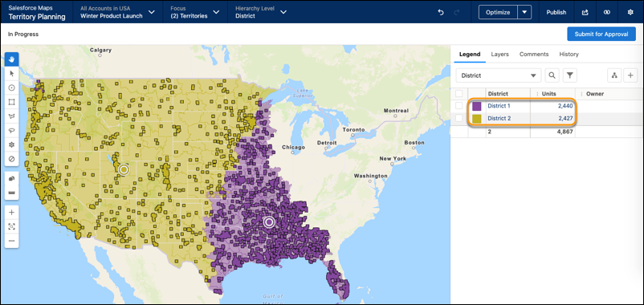Click the Chicago map label

(293, 147)
